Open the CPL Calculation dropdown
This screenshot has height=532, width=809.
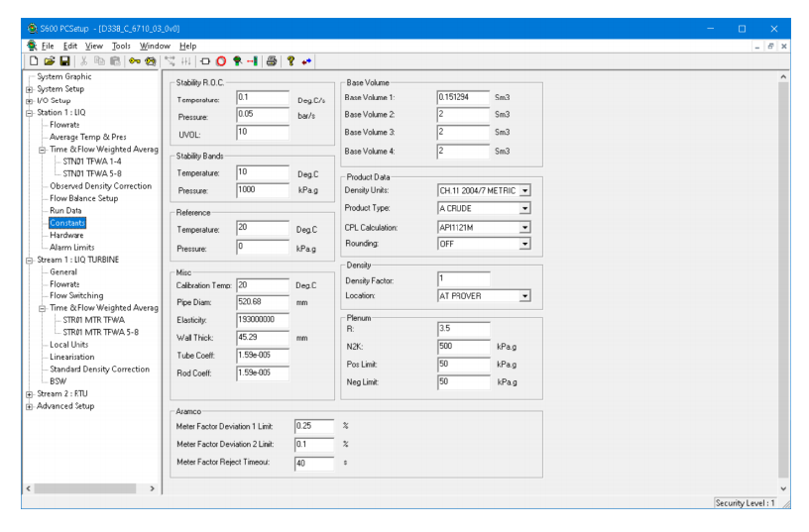tap(524, 227)
